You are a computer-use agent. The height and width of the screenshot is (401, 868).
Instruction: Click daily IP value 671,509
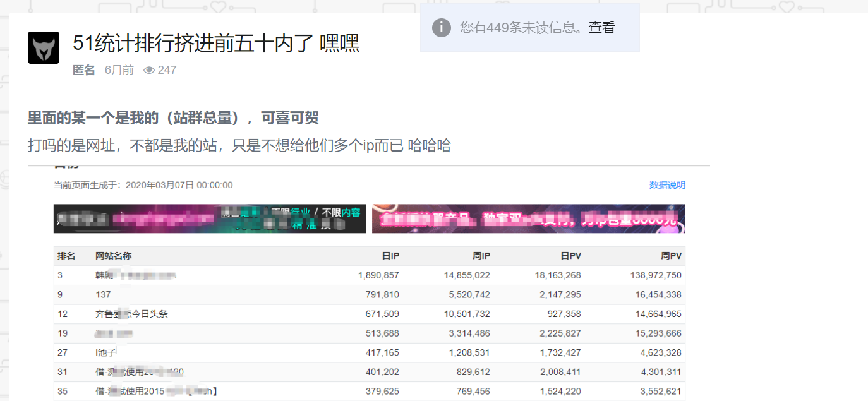[382, 314]
